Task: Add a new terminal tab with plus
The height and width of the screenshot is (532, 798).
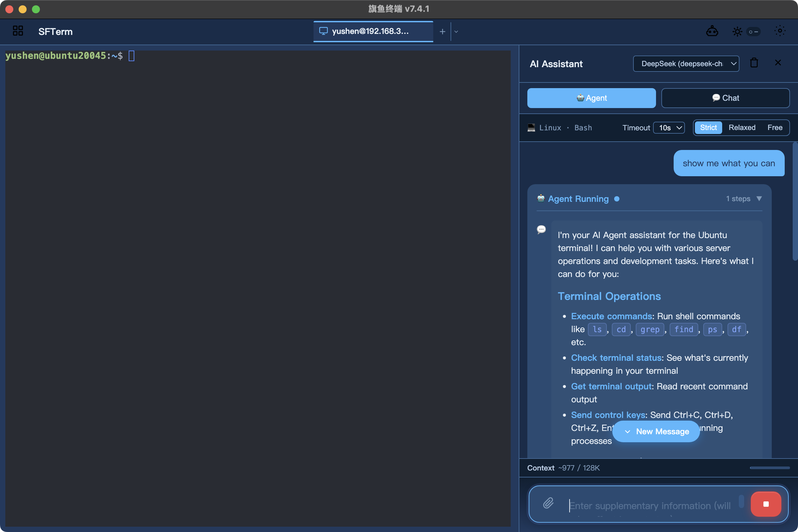Action: (x=442, y=32)
